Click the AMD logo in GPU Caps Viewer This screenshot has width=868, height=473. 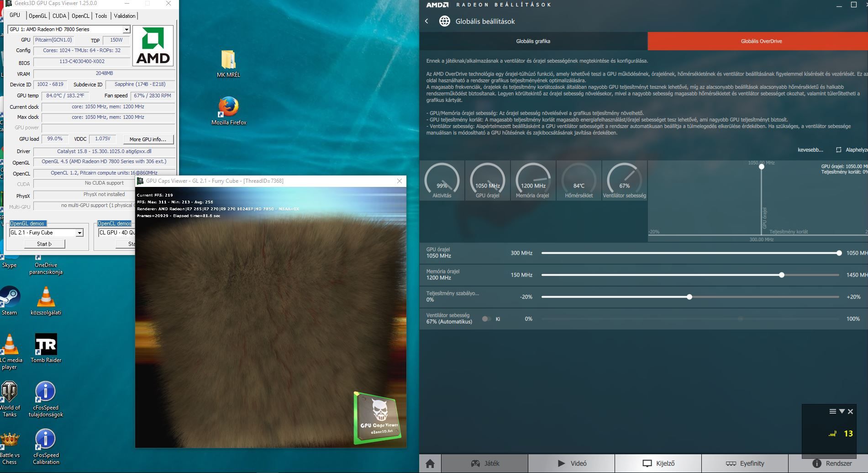click(x=153, y=46)
